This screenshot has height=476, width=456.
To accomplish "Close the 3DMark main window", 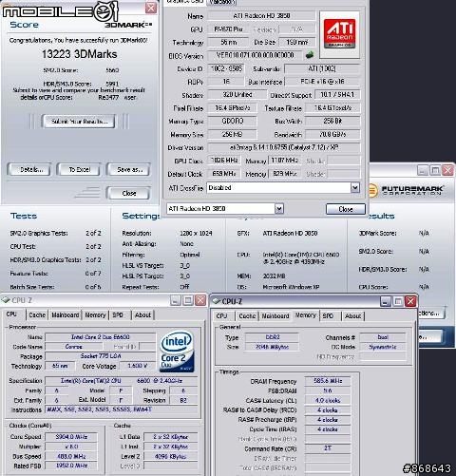I will point(448,170).
